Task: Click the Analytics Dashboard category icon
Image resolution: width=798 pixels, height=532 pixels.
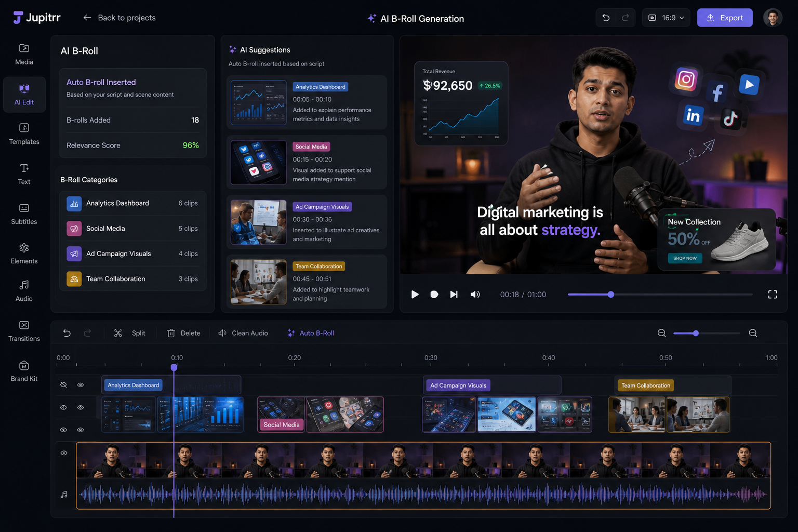Action: 74,204
